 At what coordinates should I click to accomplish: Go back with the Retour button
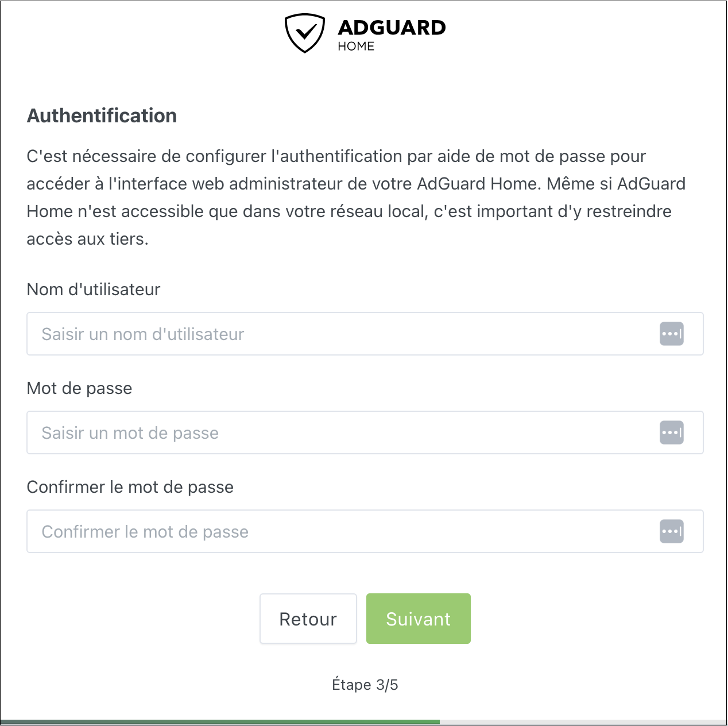pos(308,619)
